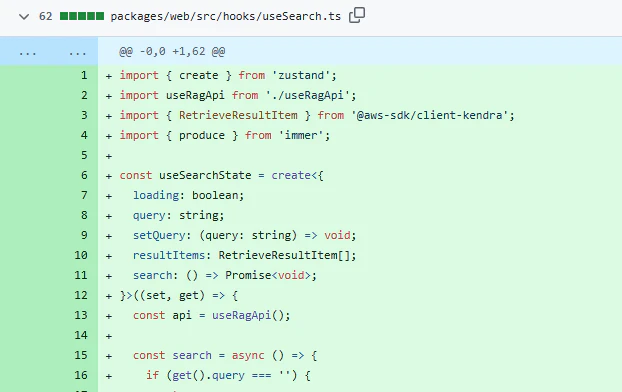Click 'zustand' in the import line
The width and height of the screenshot is (622, 392).
(x=301, y=75)
